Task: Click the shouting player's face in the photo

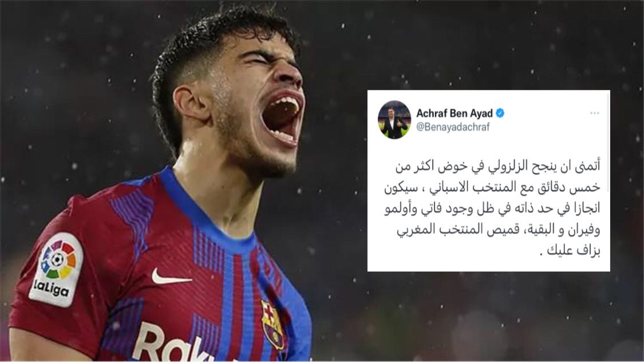Action: tap(255, 99)
